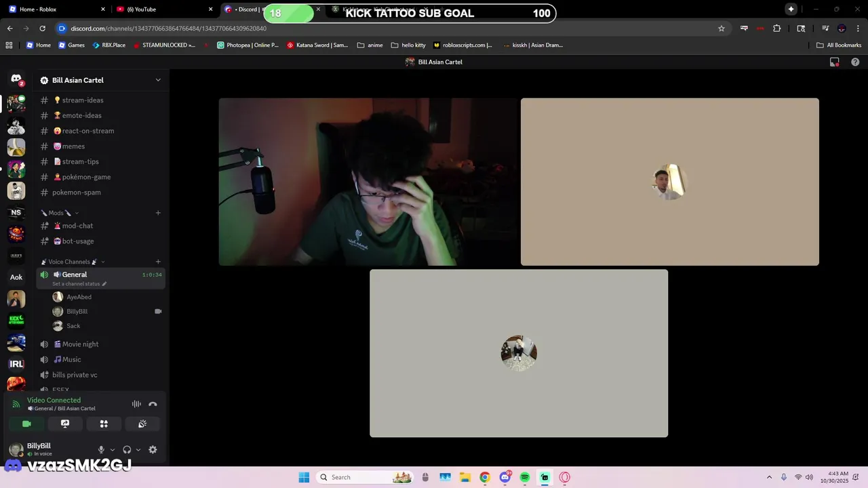This screenshot has height=488, width=868.
Task: Join the Movie night voice channel
Action: tap(101, 344)
